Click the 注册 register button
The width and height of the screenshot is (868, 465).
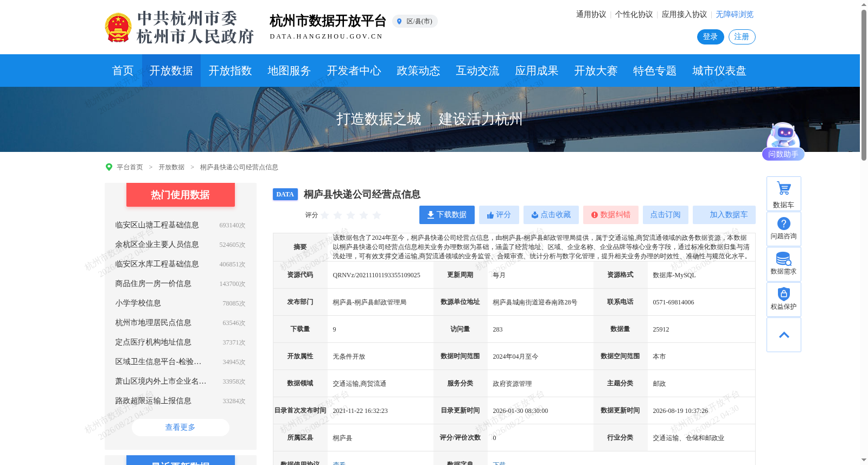point(742,37)
